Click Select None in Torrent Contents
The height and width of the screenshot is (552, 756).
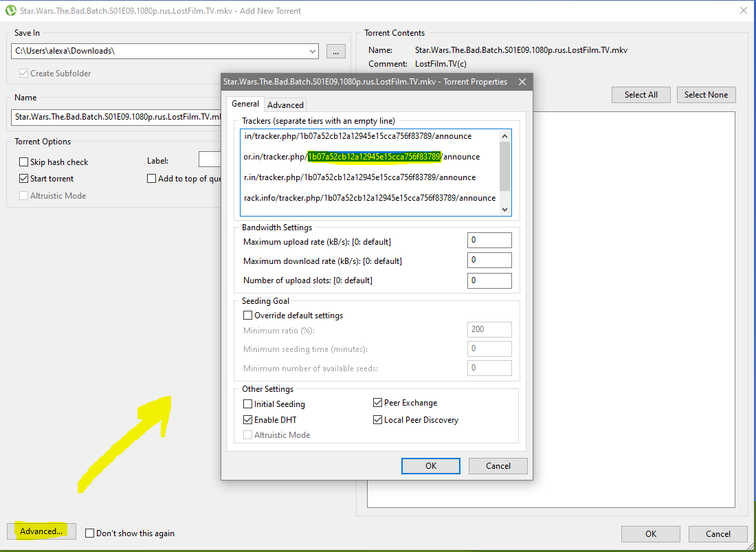pos(706,94)
